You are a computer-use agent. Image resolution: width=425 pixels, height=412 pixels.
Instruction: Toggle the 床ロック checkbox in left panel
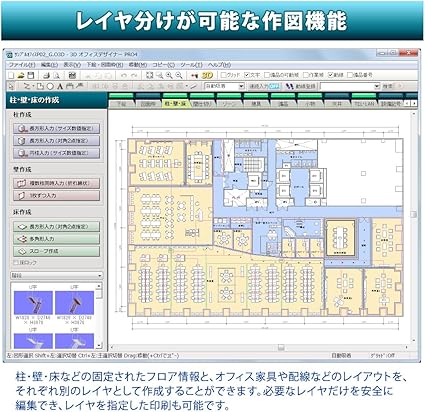15,263
